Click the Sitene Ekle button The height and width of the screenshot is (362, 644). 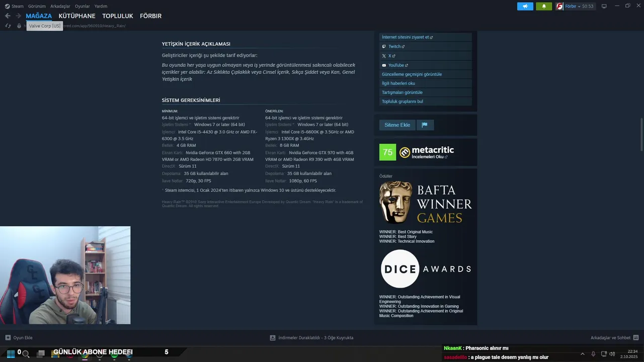(397, 125)
